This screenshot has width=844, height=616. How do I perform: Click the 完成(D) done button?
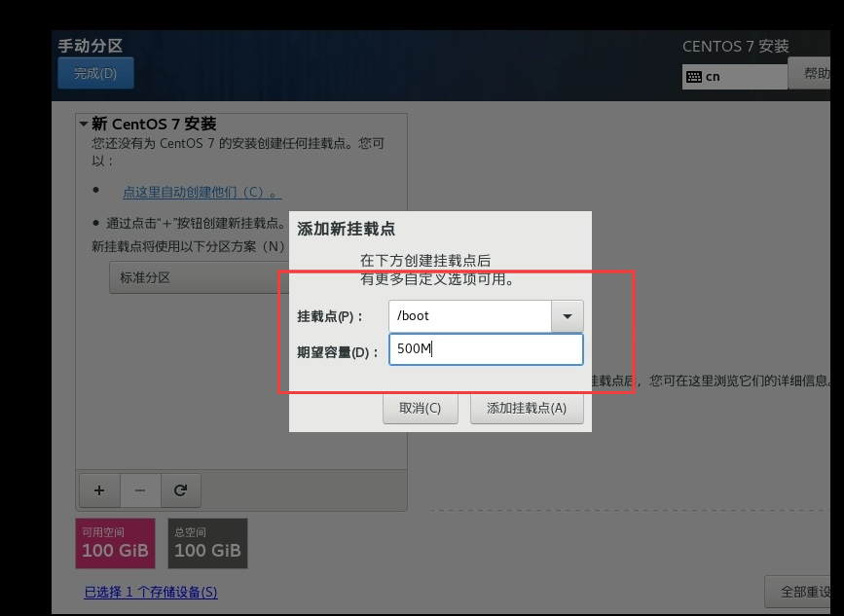point(95,73)
